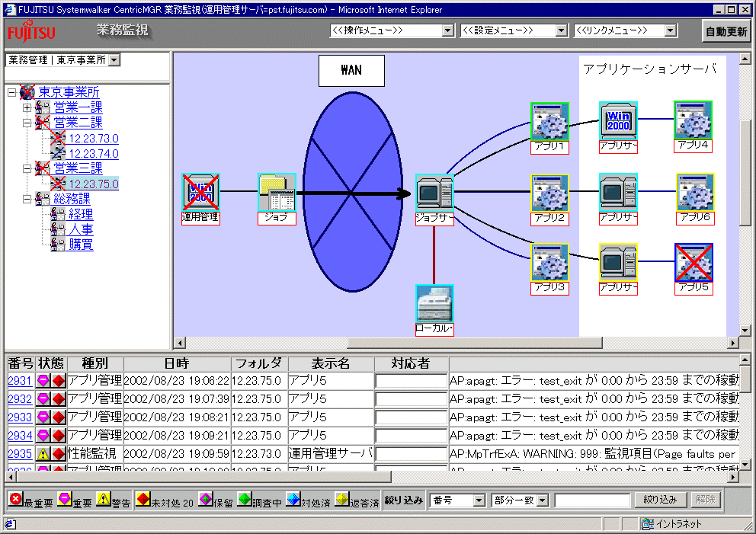Click the 絞り込み filter button

click(660, 500)
